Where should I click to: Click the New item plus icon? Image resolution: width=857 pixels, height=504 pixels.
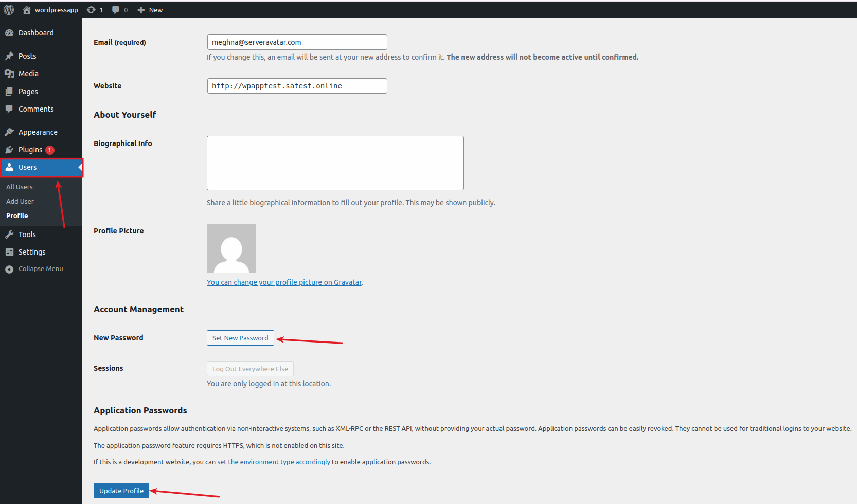(149, 9)
